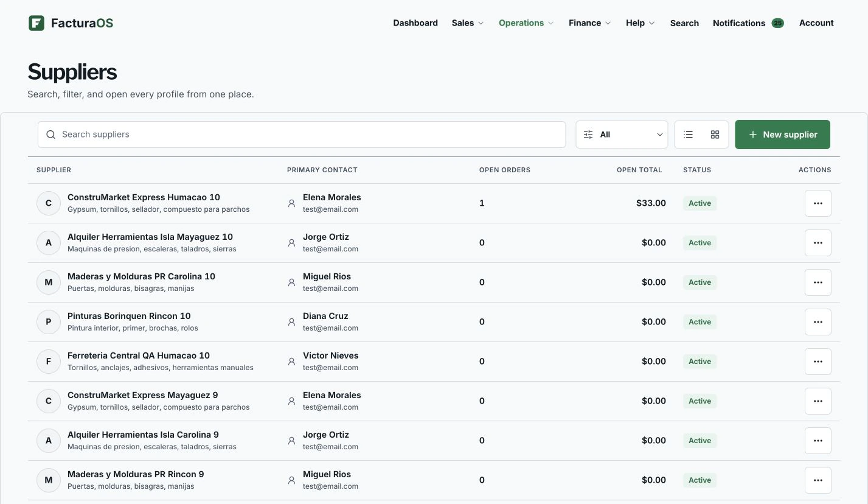This screenshot has width=868, height=504.
Task: Open actions menu for Alquiler Herramientas Isla Mayaguez 10
Action: point(818,243)
